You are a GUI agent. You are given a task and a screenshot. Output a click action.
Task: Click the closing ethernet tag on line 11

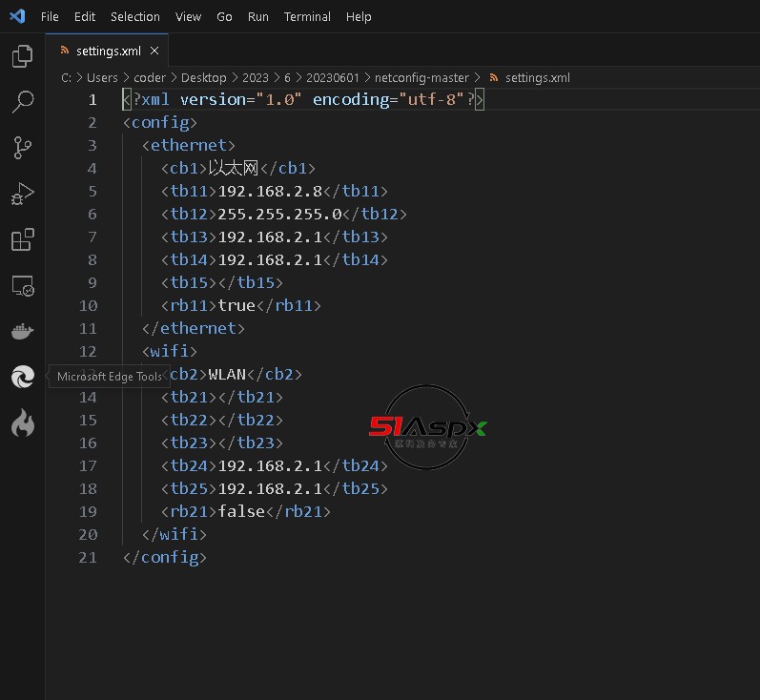click(x=194, y=329)
